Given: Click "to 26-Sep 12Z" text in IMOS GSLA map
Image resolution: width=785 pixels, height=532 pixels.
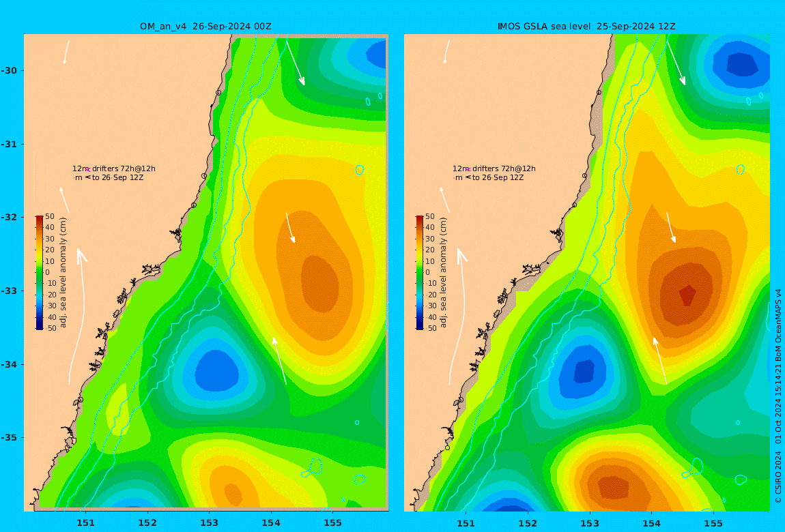Looking at the screenshot, I should coord(498,177).
